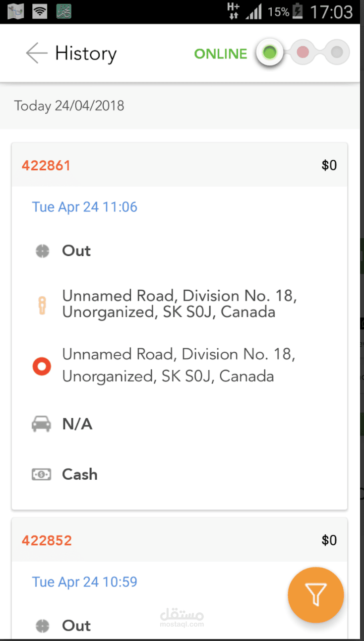Tap the battery indicator in status bar
364x641 pixels.
coord(298,11)
